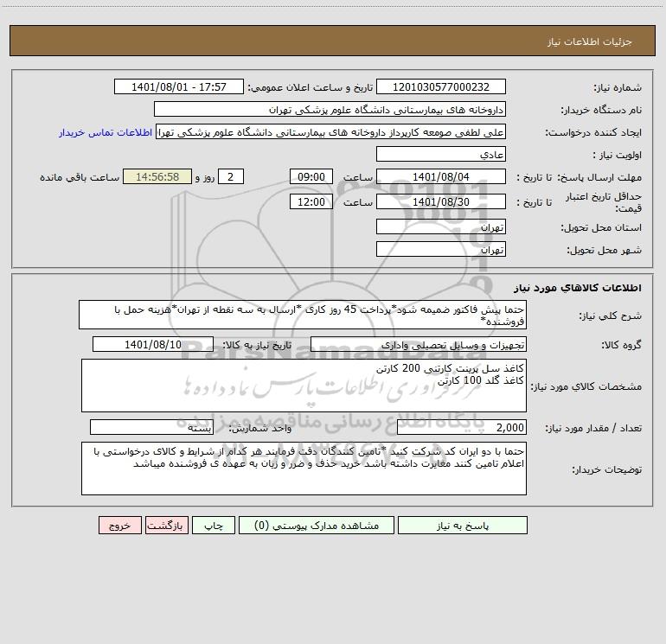The height and width of the screenshot is (644, 666).
Task: Click the label ایجاد کننده درخواست
Action: (x=594, y=133)
